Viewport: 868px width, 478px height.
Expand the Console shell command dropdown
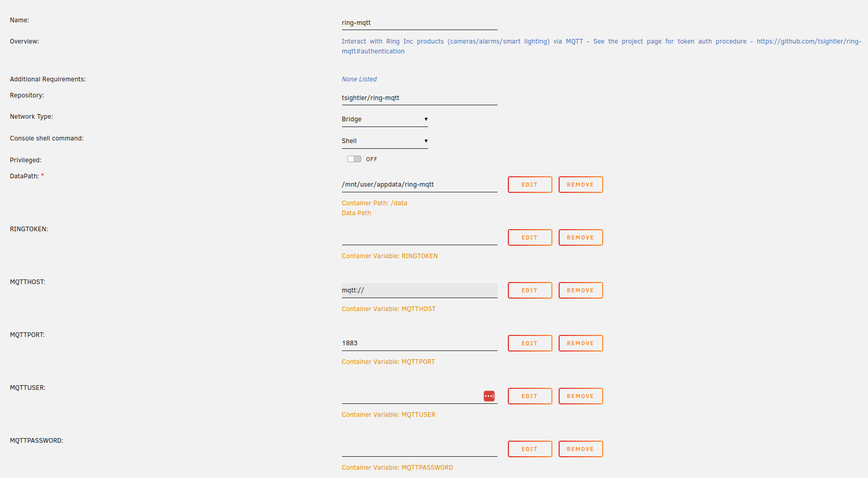pos(385,141)
